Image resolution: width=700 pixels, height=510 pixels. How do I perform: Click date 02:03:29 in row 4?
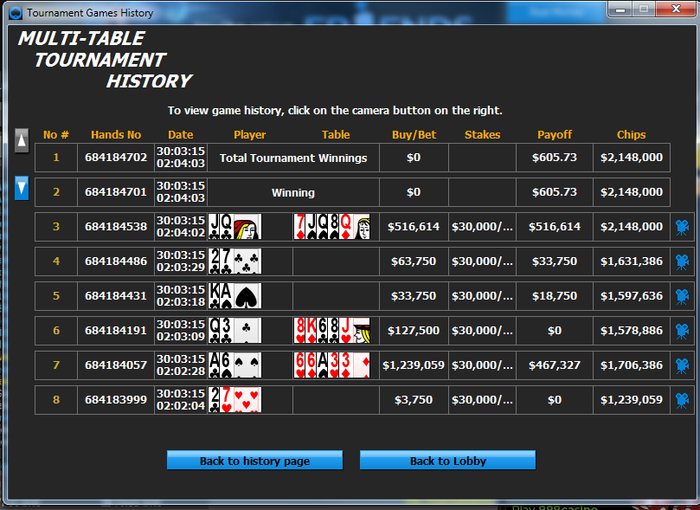[x=180, y=268]
